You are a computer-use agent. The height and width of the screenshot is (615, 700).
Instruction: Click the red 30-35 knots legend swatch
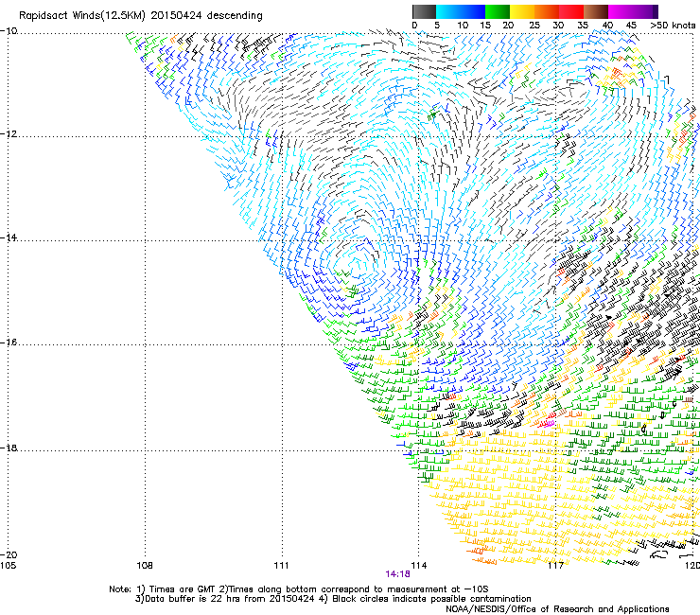tap(571, 11)
